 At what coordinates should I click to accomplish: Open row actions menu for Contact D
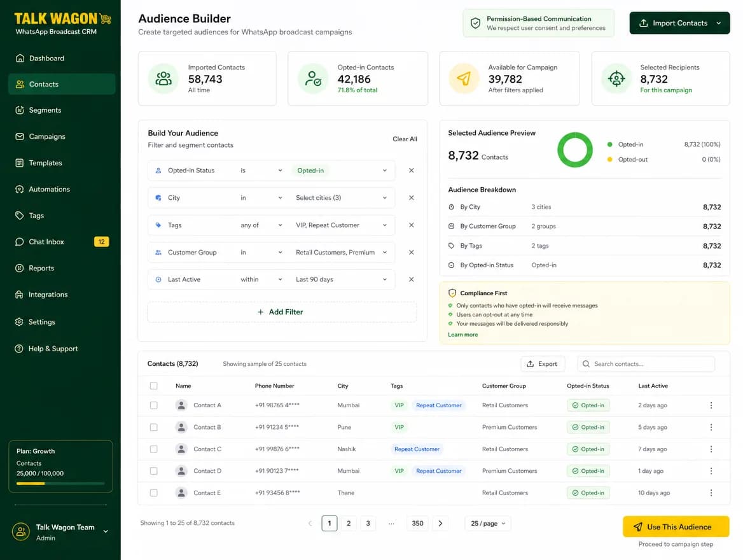tap(711, 471)
